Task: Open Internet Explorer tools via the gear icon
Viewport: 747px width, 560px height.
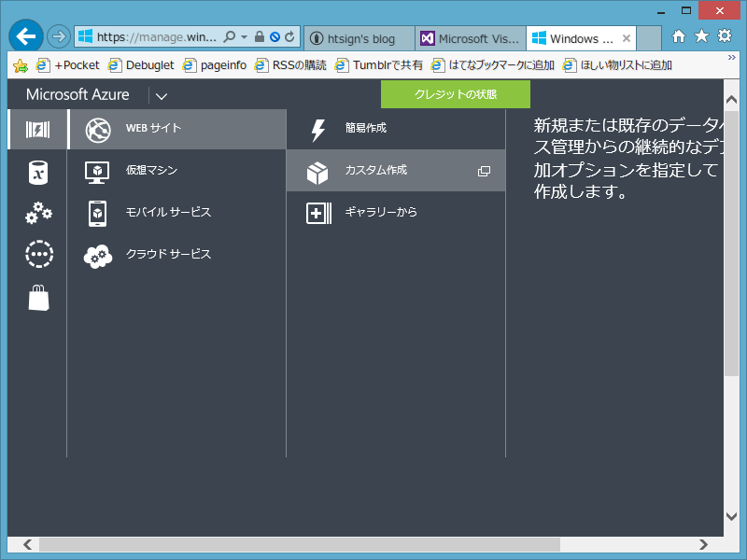Action: point(726,37)
